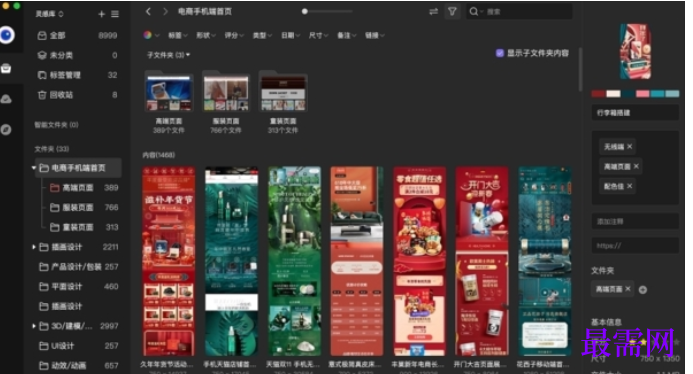Remove the 配色佳 tag
This screenshot has height=374, width=693.
coord(629,186)
